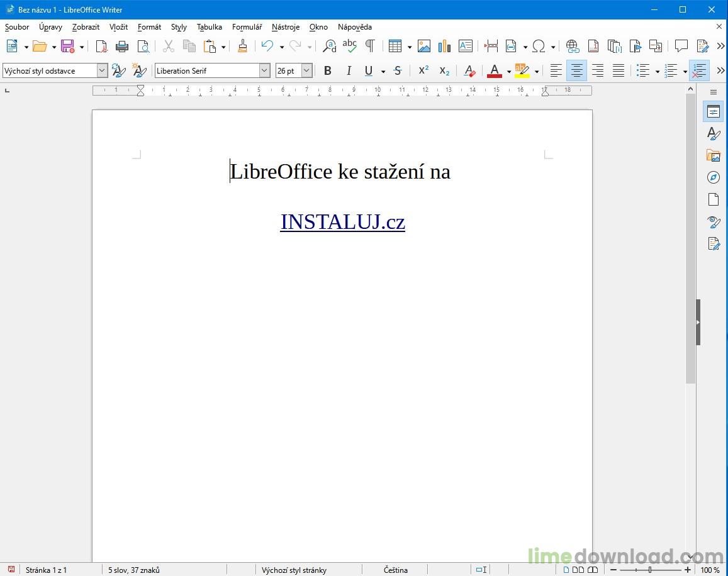Toggle Bold formatting
Screen dimensions: 728x576
[x=327, y=71]
